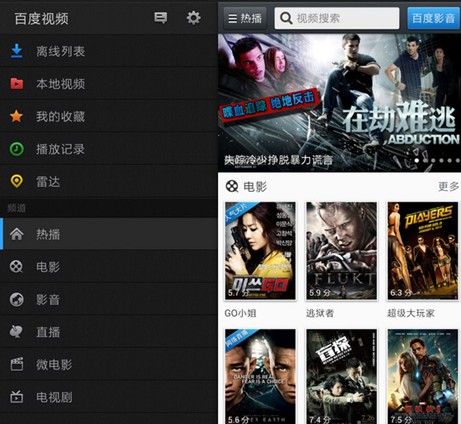The width and height of the screenshot is (461, 424).
Task: Open GO小姐 movie poster
Action: pos(260,251)
